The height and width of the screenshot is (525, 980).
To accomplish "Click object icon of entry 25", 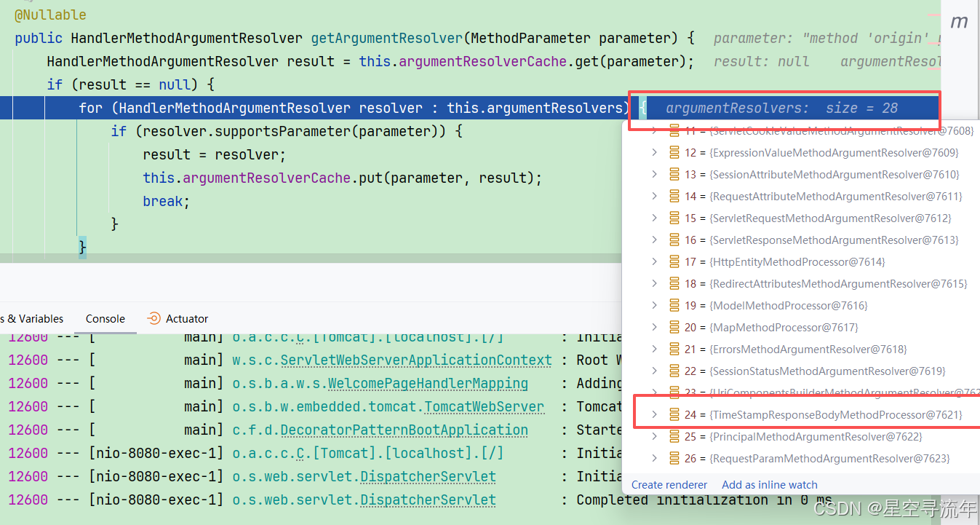I will click(674, 436).
